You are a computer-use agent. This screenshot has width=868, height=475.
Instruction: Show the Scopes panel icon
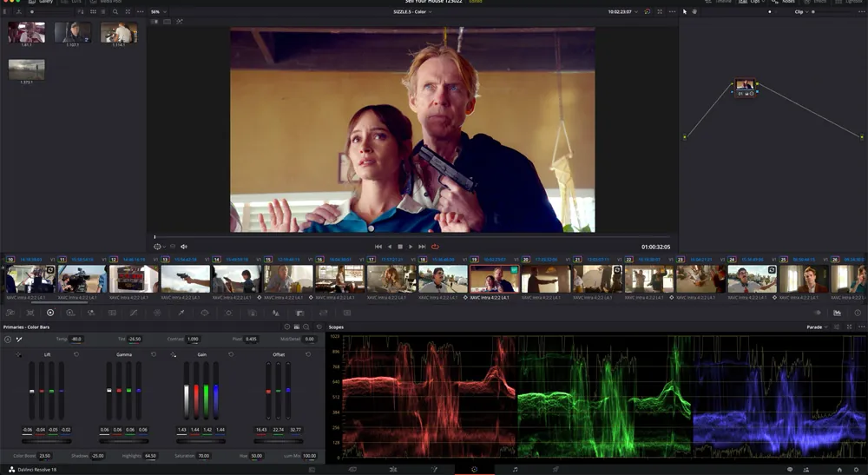[x=837, y=313]
